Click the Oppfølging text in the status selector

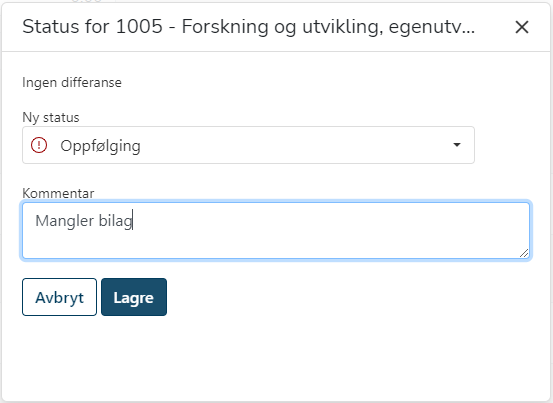point(101,146)
